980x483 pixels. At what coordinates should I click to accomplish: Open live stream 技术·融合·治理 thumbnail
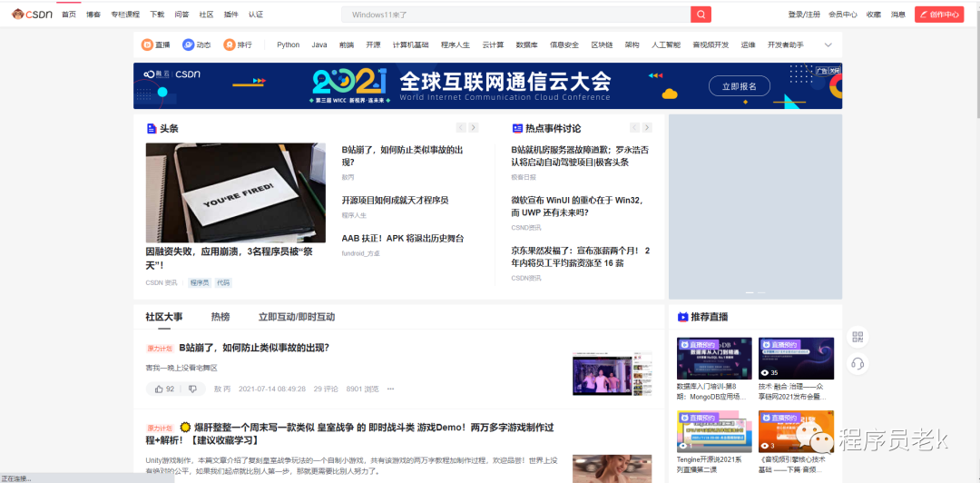(x=797, y=359)
